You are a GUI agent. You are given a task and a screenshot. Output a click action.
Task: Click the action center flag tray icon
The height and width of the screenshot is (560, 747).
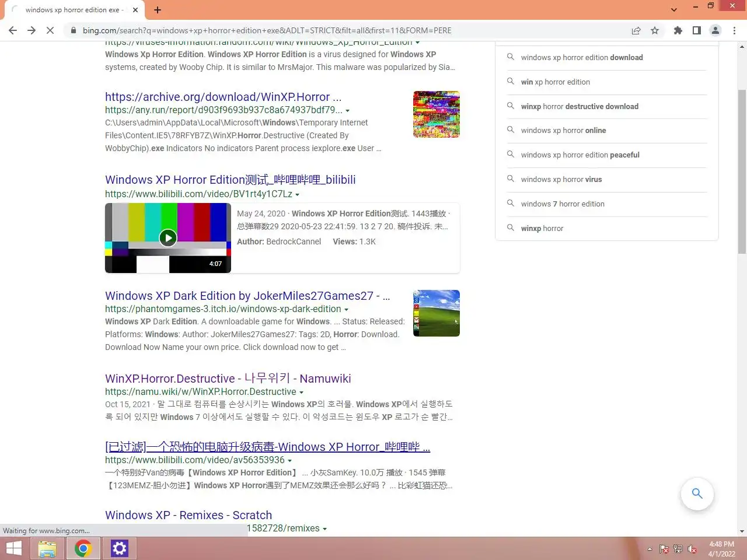pos(664,549)
